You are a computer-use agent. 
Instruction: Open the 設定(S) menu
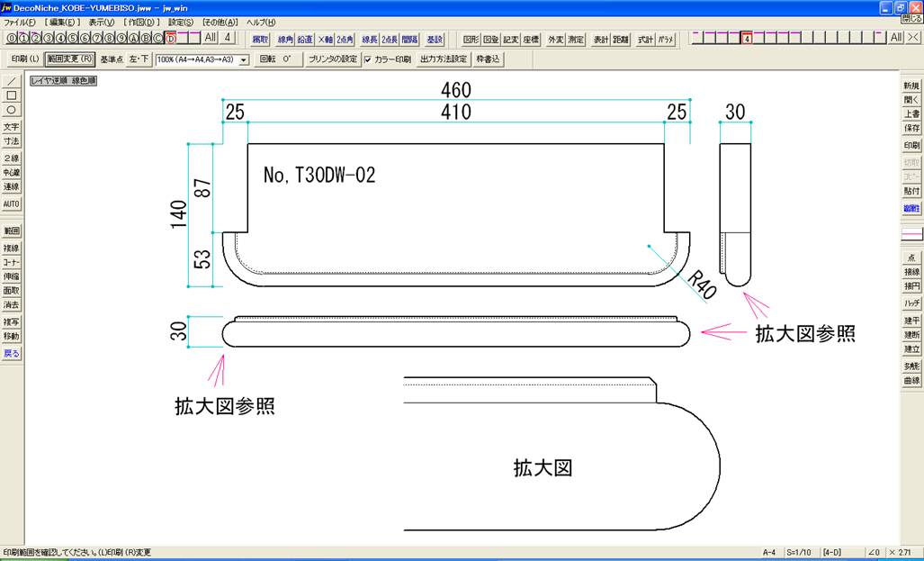click(x=180, y=23)
